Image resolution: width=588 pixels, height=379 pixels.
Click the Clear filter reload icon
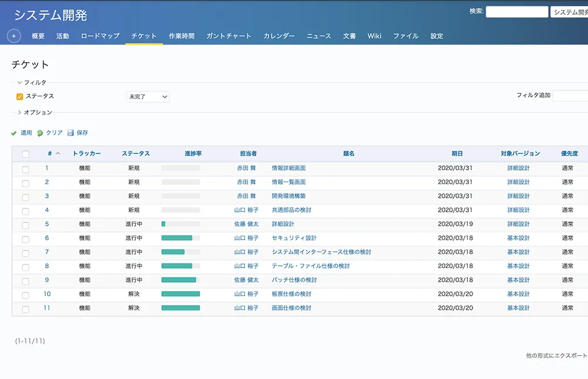[40, 133]
